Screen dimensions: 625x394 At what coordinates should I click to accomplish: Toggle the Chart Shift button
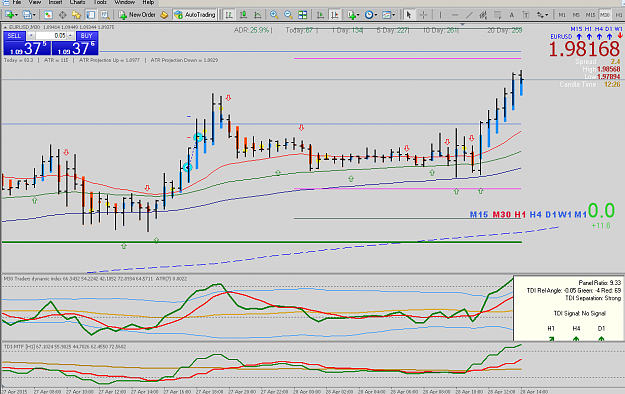tap(334, 15)
